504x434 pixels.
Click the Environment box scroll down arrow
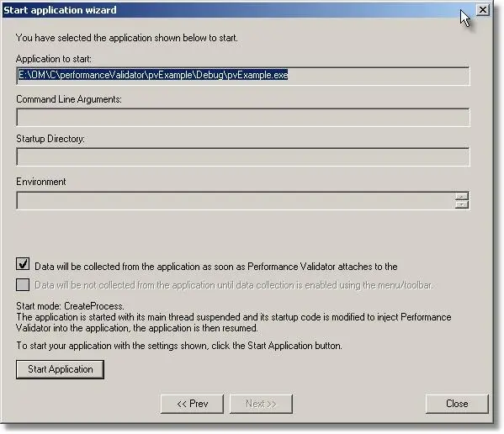pyautogui.click(x=462, y=204)
